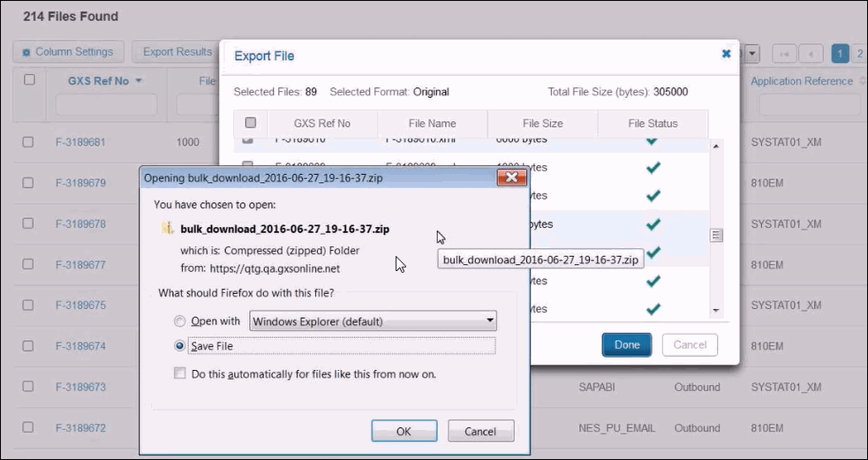
Task: Tick the checkbox for row F-3189679
Action: click(28, 183)
